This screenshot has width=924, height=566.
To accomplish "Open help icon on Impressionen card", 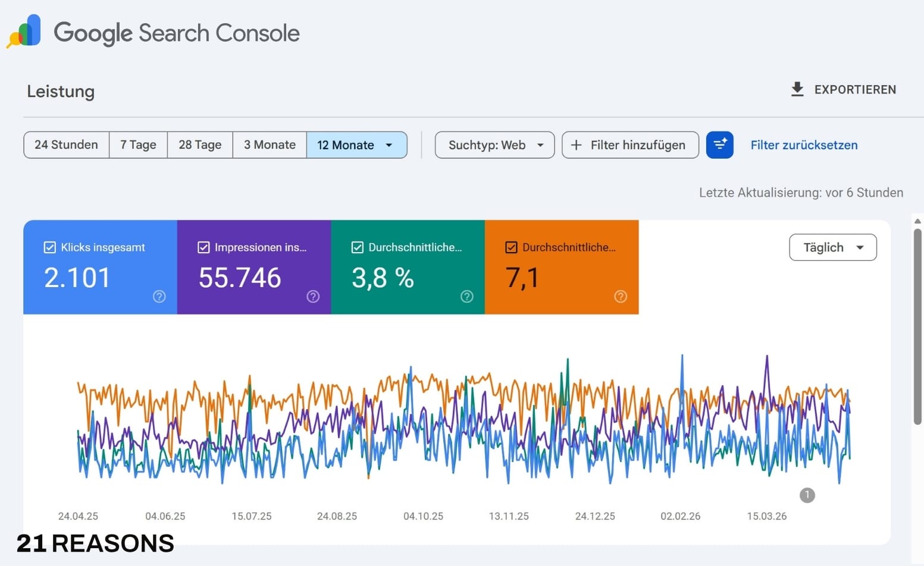I will pos(313,296).
